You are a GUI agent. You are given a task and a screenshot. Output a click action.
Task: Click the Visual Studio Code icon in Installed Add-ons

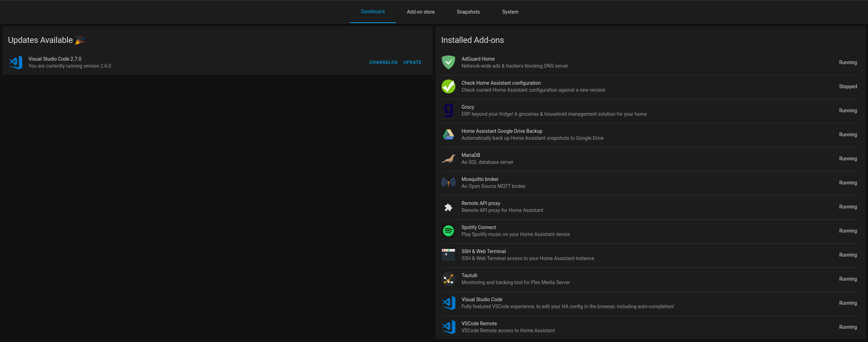[x=448, y=303]
